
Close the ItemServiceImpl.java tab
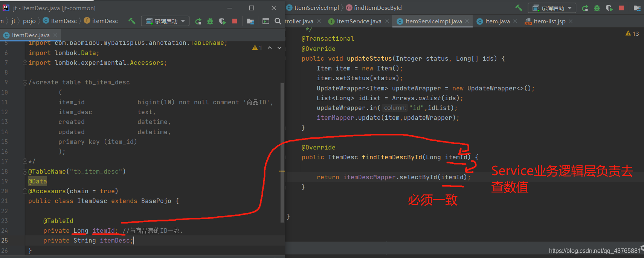point(467,21)
